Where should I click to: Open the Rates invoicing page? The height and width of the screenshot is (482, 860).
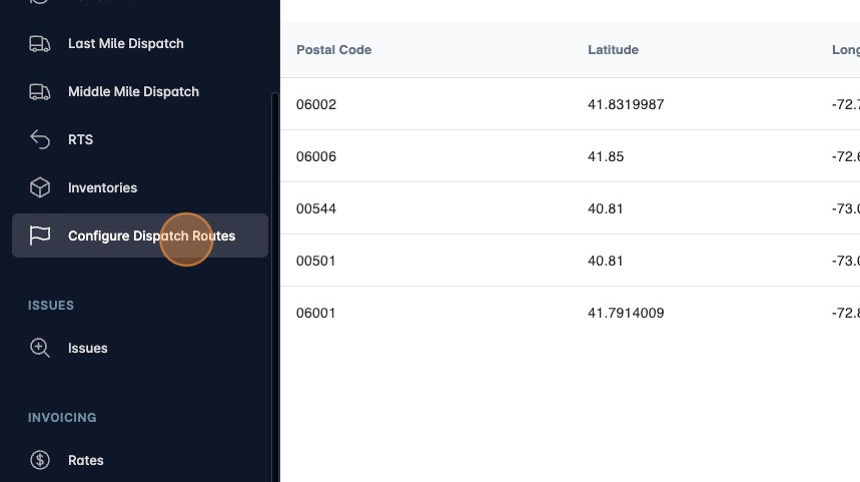pyautogui.click(x=85, y=460)
